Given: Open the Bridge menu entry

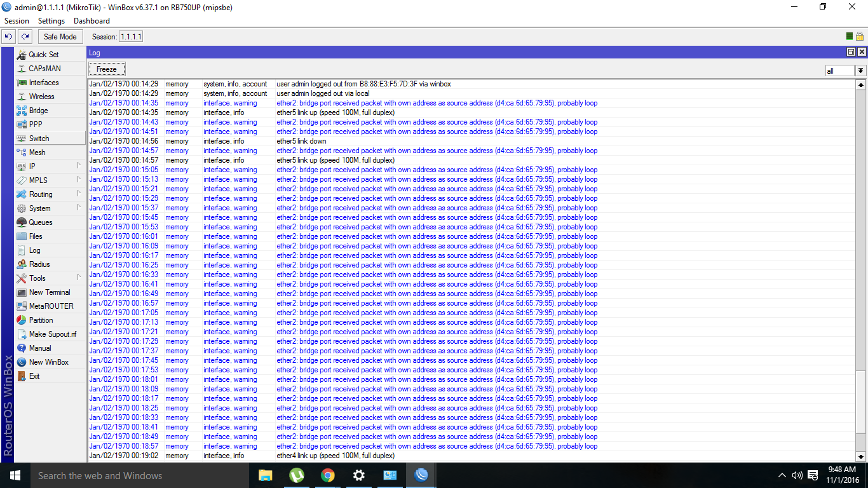Looking at the screenshot, I should 50,111.
